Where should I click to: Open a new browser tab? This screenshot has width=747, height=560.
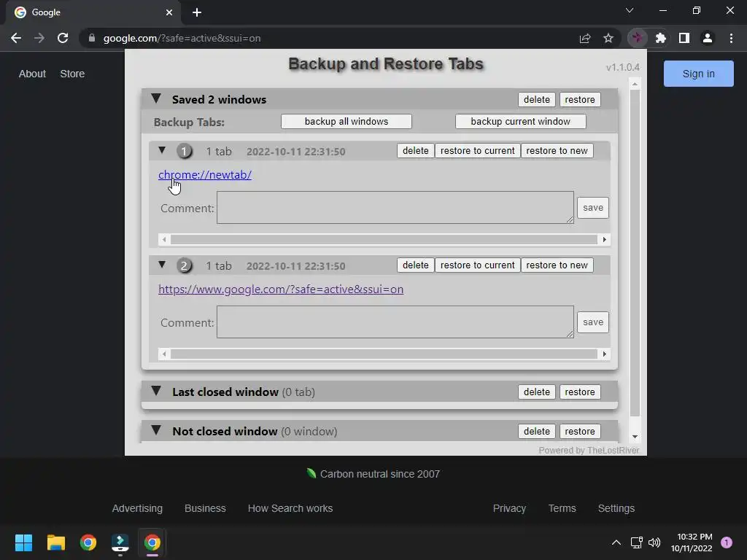pos(197,12)
